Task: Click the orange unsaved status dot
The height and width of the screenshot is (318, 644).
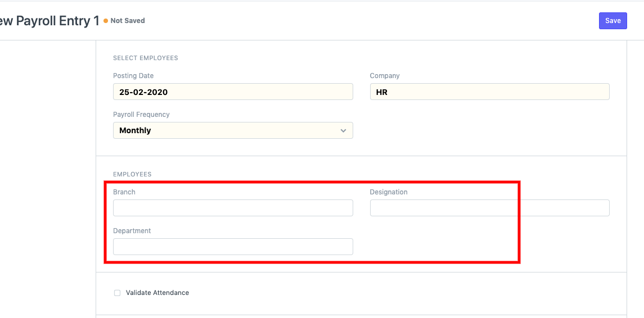Action: (x=106, y=21)
